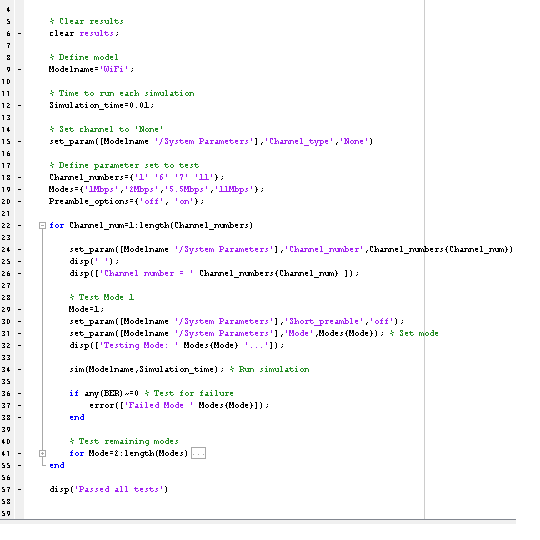The width and height of the screenshot is (540, 540).
Task: Click the 'Passed all tests' string
Action: [x=119, y=489]
